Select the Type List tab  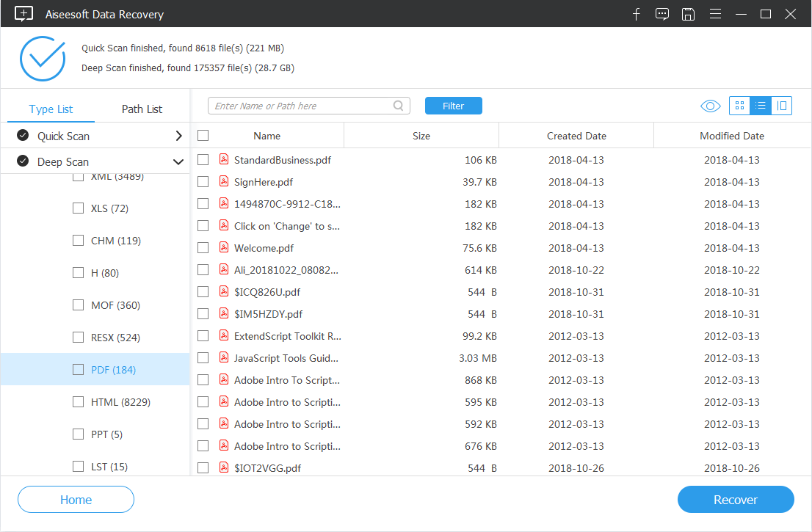(51, 109)
